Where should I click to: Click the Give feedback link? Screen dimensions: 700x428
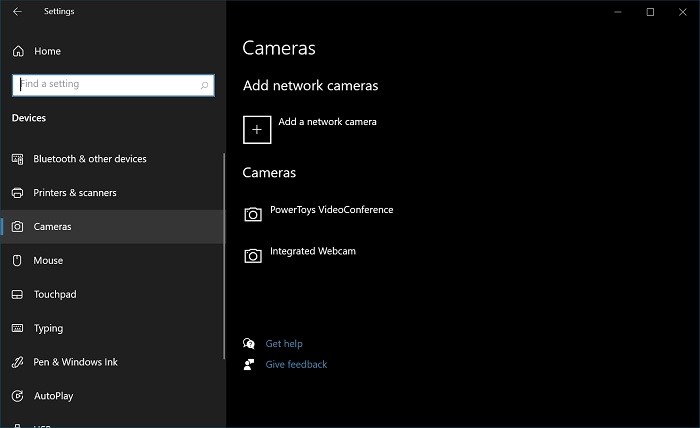pos(296,364)
